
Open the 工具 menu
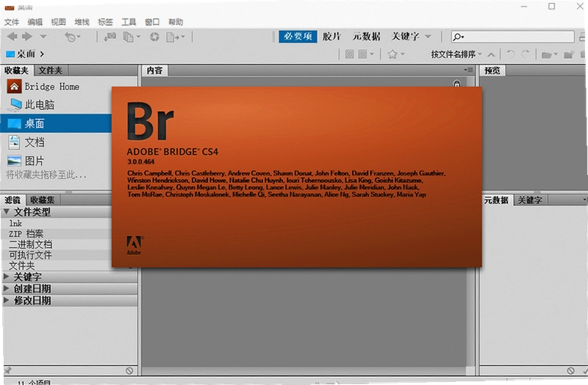click(x=129, y=22)
